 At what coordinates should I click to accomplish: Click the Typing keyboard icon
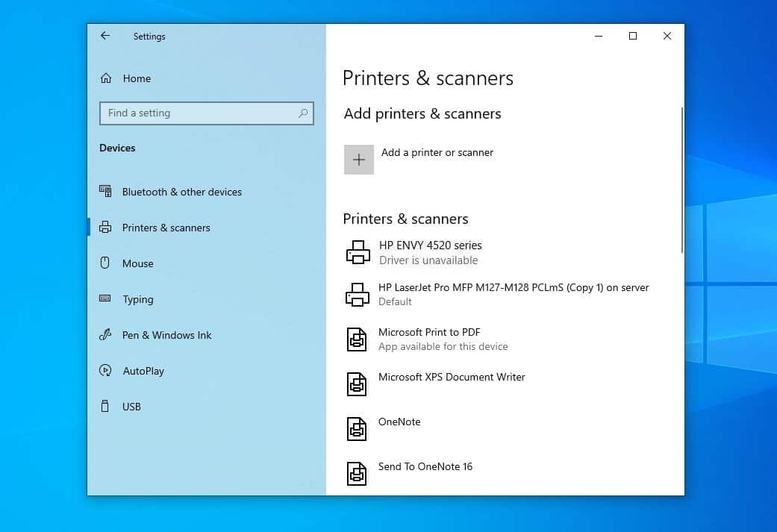104,299
